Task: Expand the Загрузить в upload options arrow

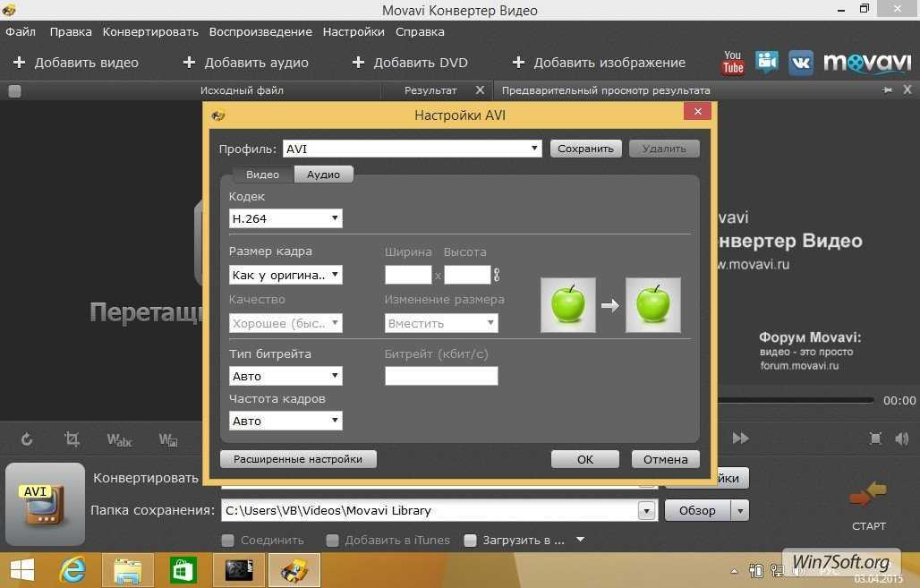Action: [x=580, y=540]
